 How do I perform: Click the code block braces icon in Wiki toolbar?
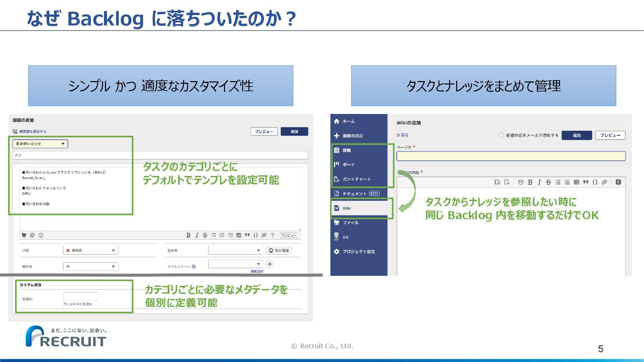tap(595, 182)
